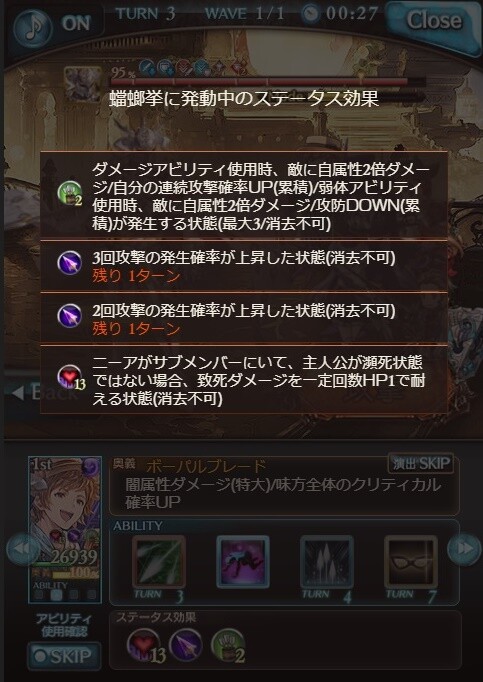The height and width of the screenshot is (682, 483).
Task: Click the purple arrow status effect icon
Action: pos(185,645)
